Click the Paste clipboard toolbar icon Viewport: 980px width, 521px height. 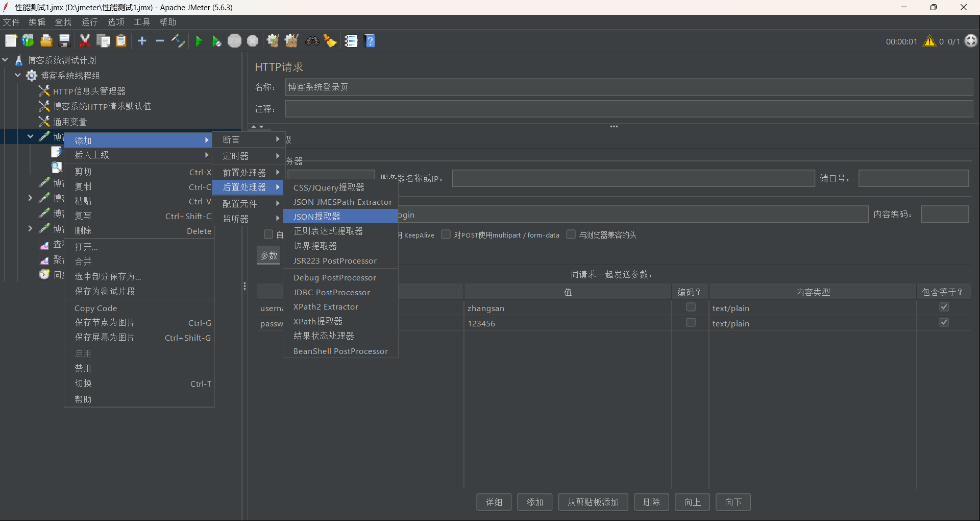pyautogui.click(x=121, y=41)
